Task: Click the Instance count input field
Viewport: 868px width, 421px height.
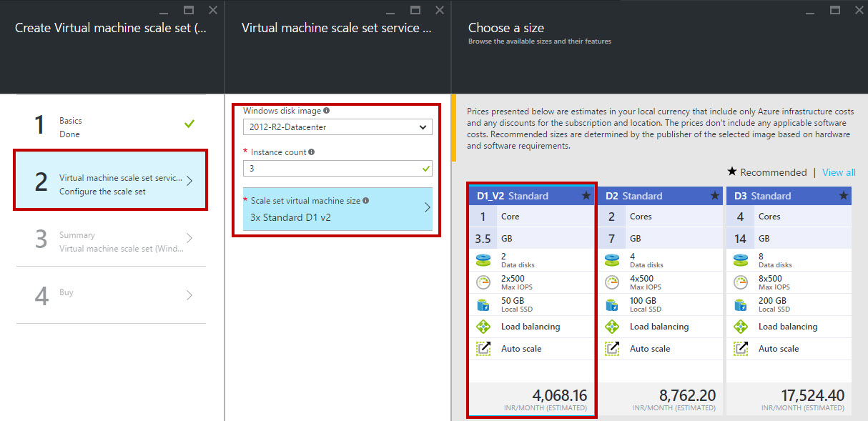Action: [x=337, y=169]
